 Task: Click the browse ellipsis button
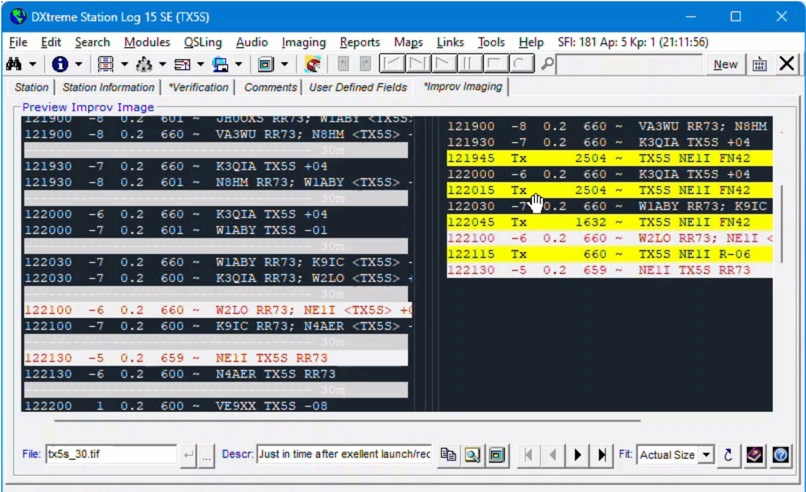click(206, 455)
